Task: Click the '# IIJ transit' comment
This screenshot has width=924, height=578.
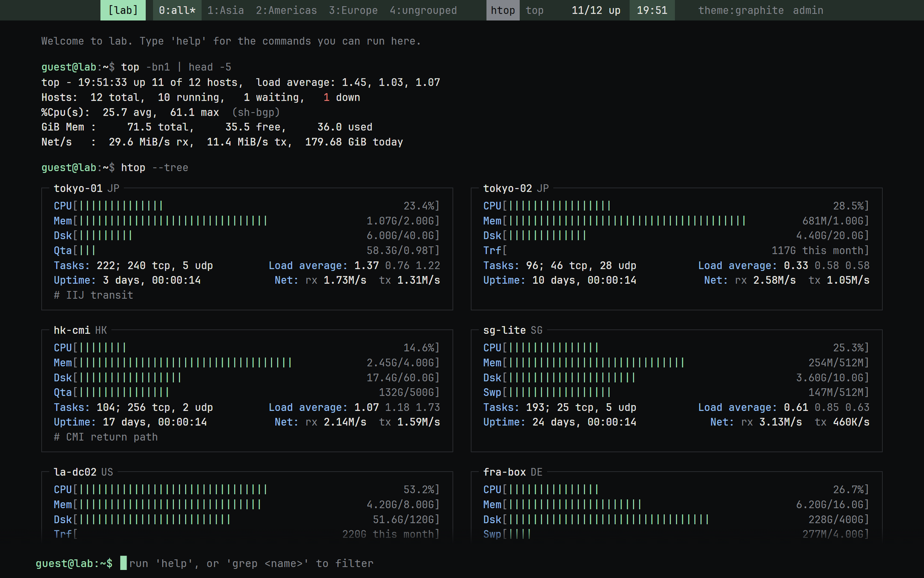Action: pos(93,295)
